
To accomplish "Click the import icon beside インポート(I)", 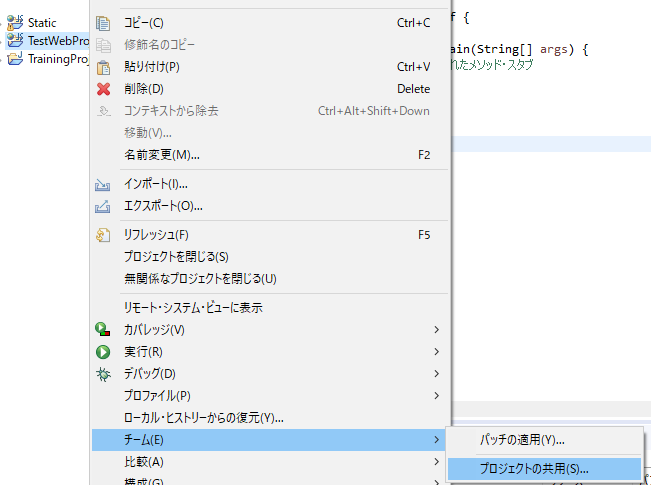I will (x=103, y=184).
